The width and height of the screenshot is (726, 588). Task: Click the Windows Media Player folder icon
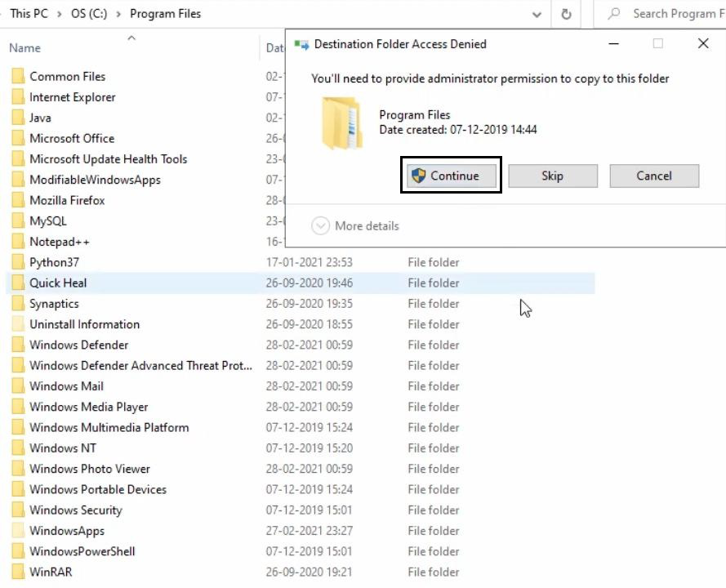pyautogui.click(x=18, y=407)
